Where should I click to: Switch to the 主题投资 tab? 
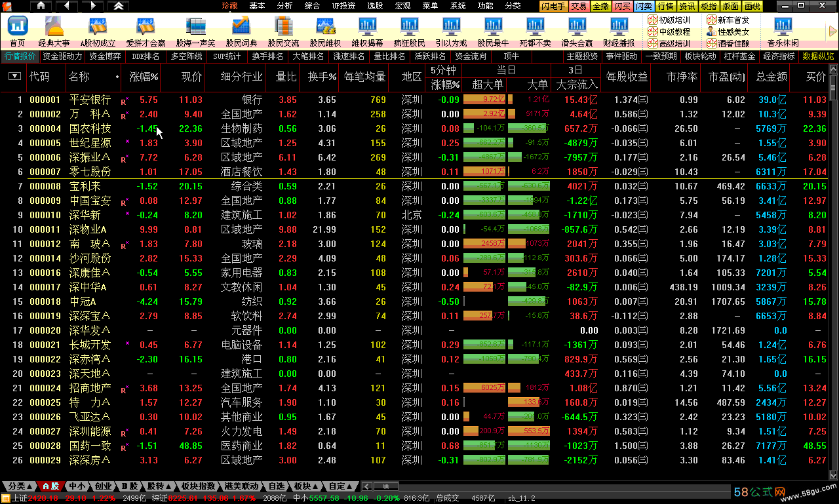click(x=582, y=56)
